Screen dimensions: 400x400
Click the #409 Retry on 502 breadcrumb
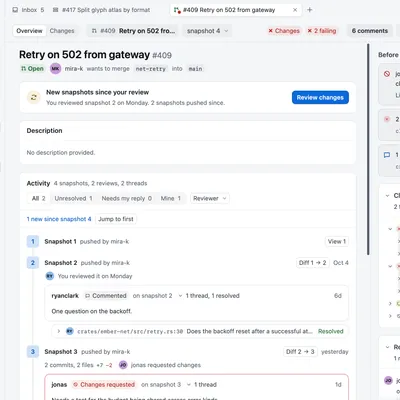133,31
